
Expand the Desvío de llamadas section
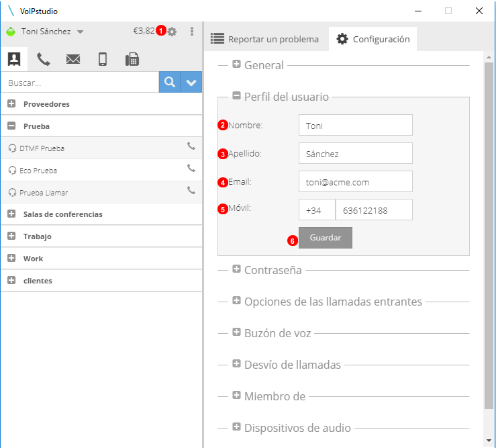(236, 363)
